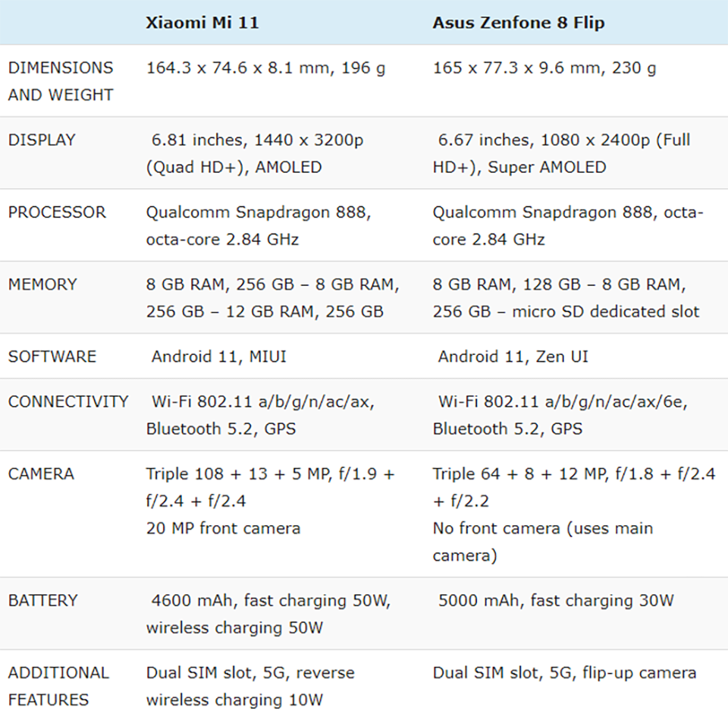Click Xiaomi's 164.3 x 74.6 dimensions cell
The height and width of the screenshot is (717, 728).
(x=265, y=68)
